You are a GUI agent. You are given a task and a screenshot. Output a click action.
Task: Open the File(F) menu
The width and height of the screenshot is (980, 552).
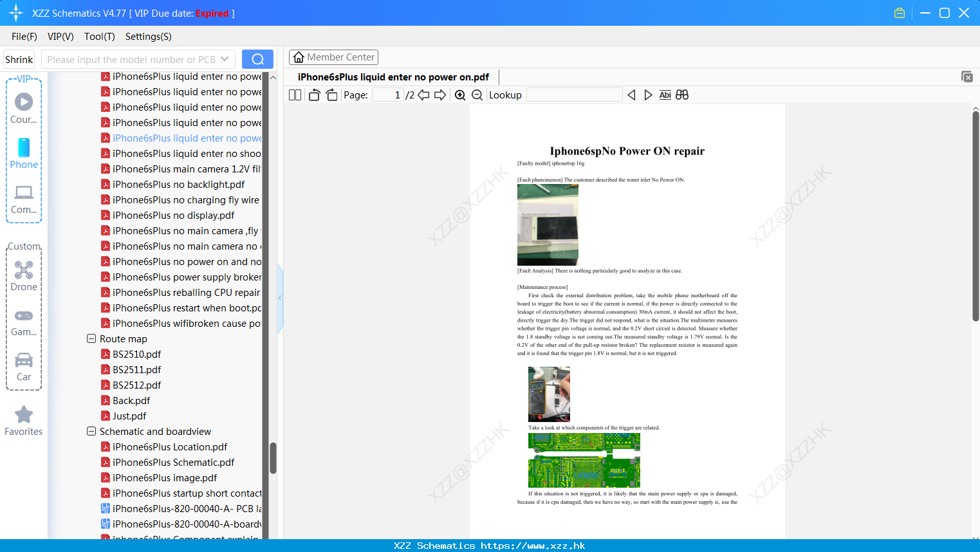click(x=24, y=37)
